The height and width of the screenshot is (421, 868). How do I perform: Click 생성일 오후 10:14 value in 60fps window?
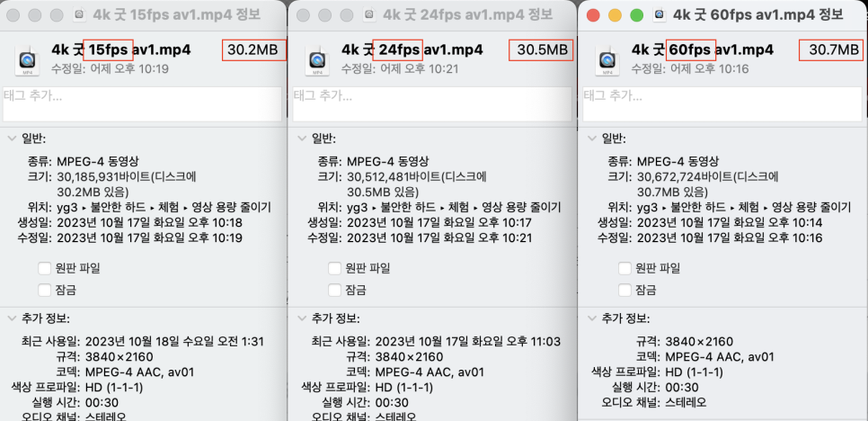coord(730,223)
